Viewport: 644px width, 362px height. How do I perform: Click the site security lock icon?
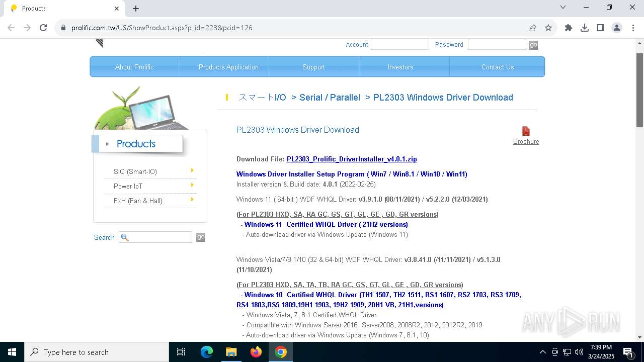coord(63,28)
